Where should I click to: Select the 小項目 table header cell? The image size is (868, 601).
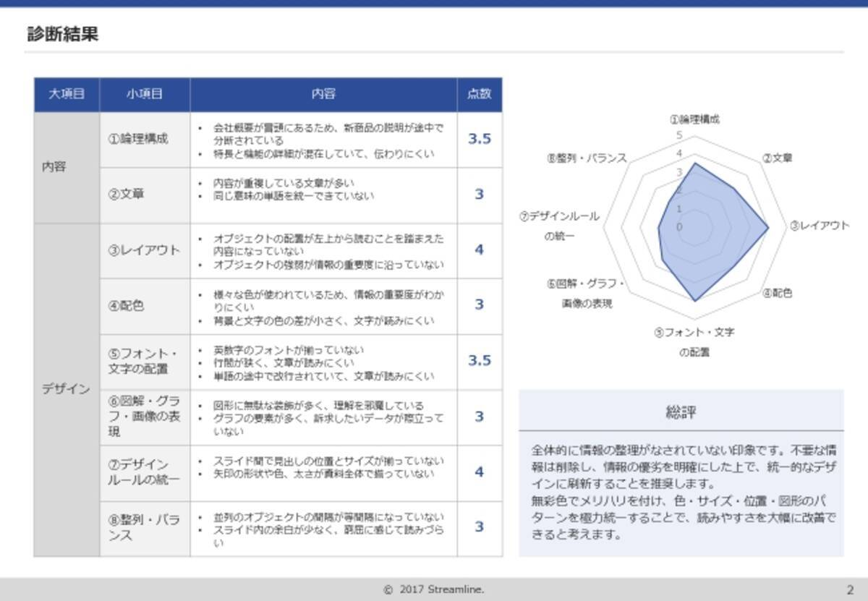(145, 94)
